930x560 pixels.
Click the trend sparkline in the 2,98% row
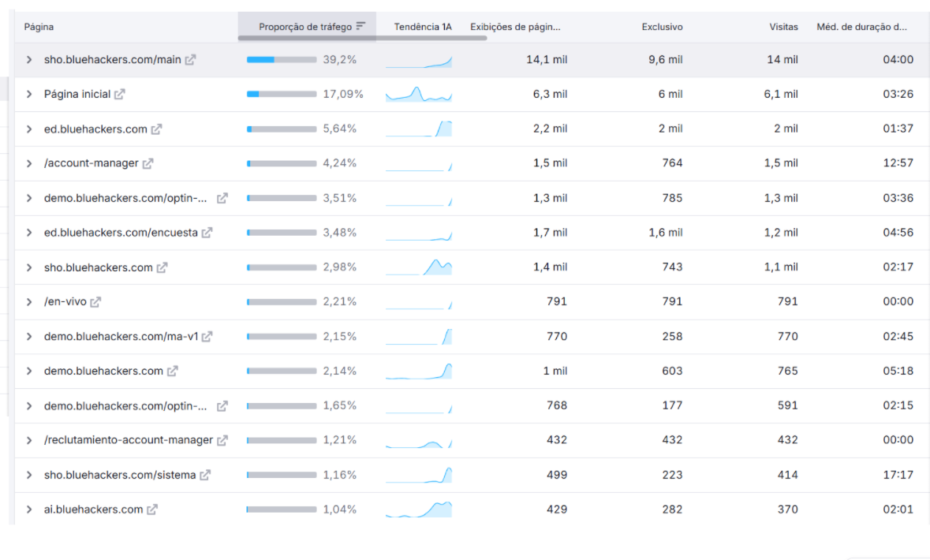pos(419,267)
